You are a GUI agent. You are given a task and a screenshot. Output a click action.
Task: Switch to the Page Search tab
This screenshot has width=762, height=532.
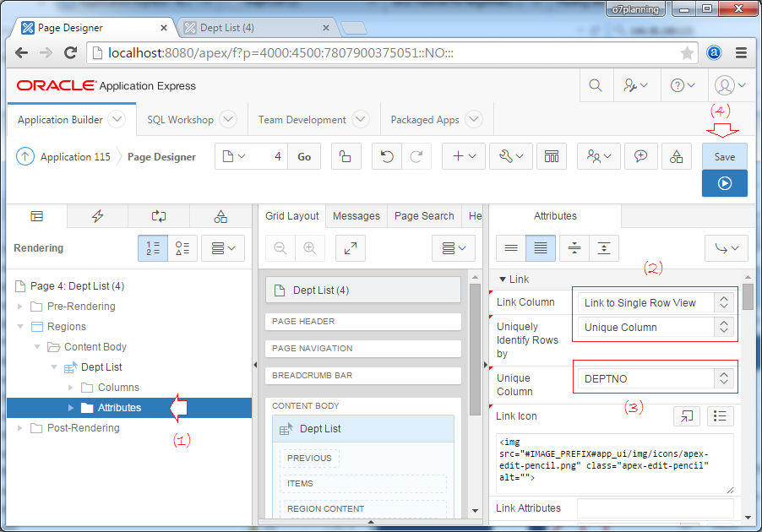pos(424,216)
